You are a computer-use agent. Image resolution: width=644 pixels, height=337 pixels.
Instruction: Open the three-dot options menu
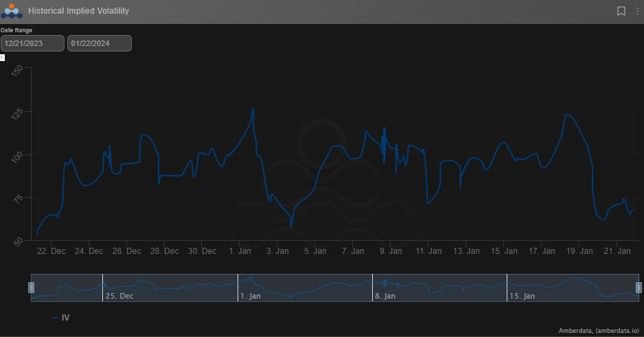637,11
